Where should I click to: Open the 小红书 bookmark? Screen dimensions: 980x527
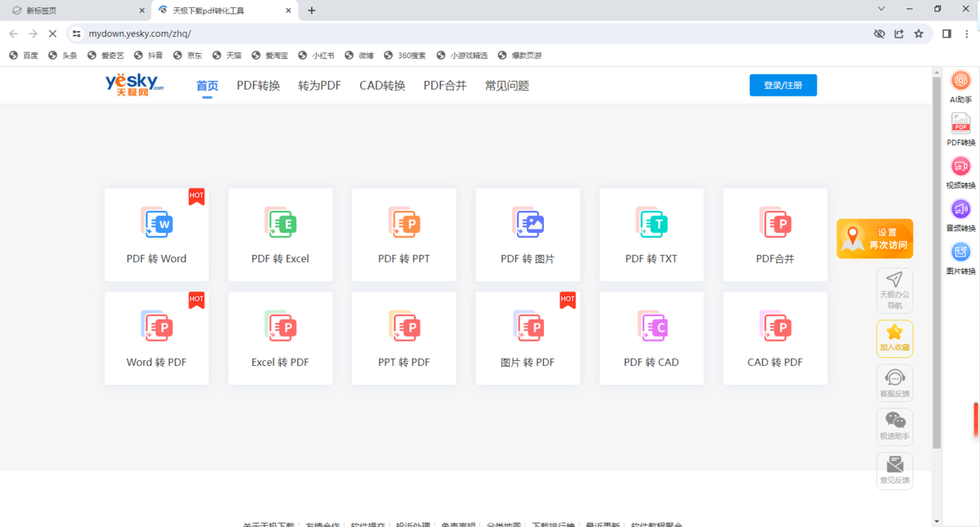pyautogui.click(x=317, y=56)
